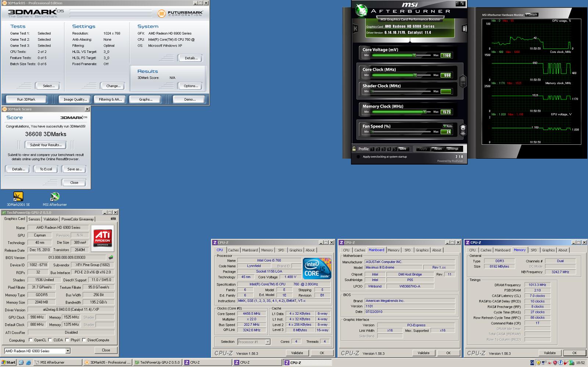Screen dimensions: 588x367
Task: Enable the OpenCL checkbox in GPU-Z
Action: pyautogui.click(x=31, y=340)
